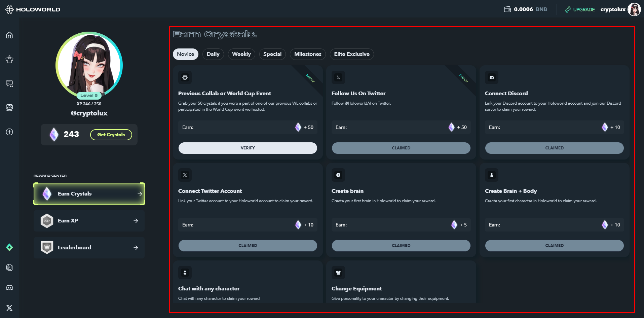Click CLAIMED button on Create Brain + Body card

[x=555, y=246]
